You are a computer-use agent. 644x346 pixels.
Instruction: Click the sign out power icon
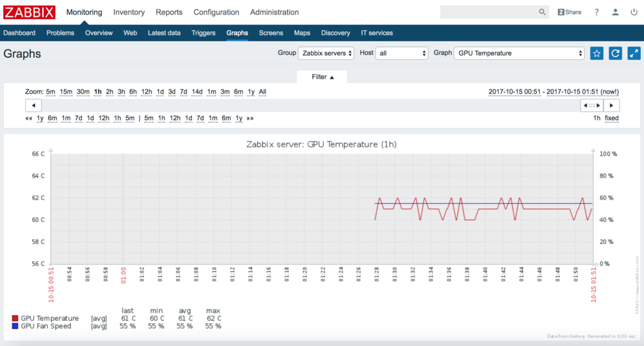click(x=634, y=13)
